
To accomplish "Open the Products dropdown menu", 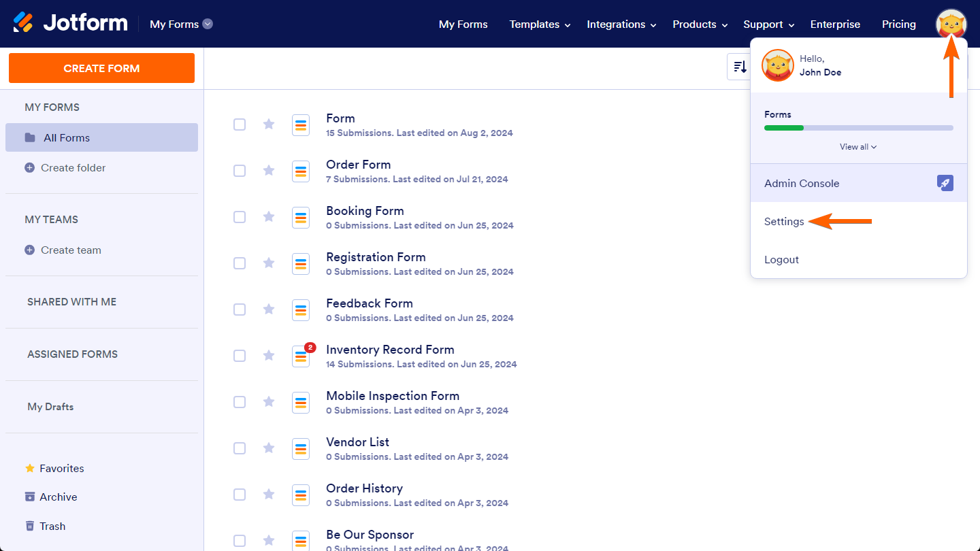I will tap(700, 24).
